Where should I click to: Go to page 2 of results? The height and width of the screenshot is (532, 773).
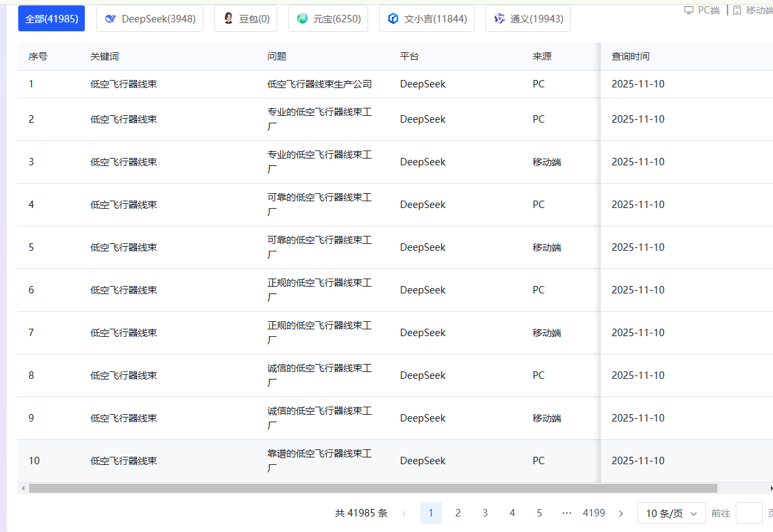458,513
